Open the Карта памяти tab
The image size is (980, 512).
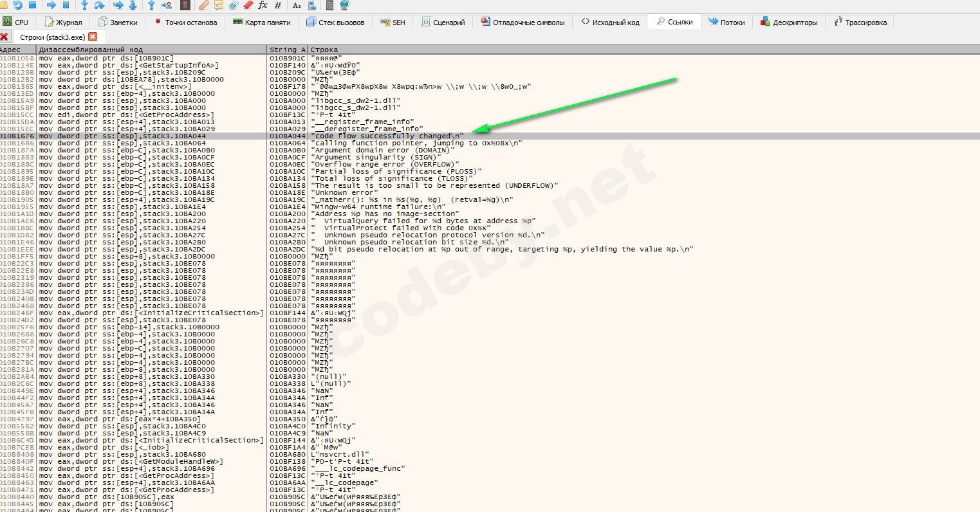coord(261,22)
